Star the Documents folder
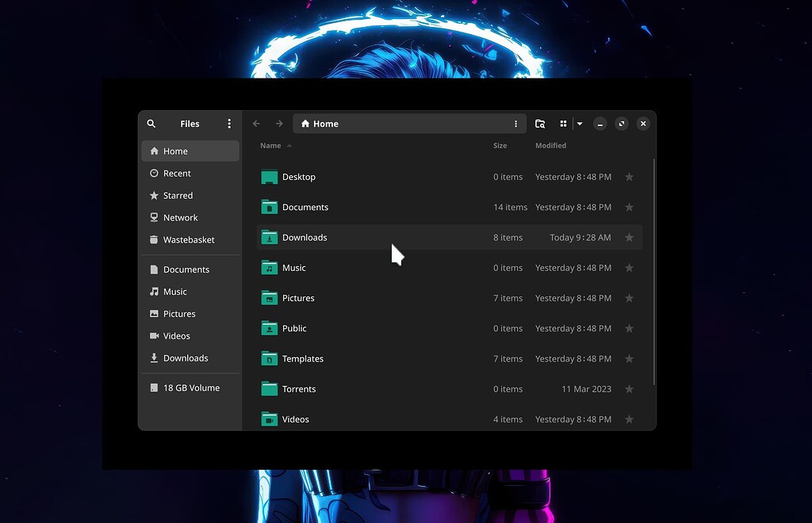This screenshot has width=812, height=523. pos(629,207)
